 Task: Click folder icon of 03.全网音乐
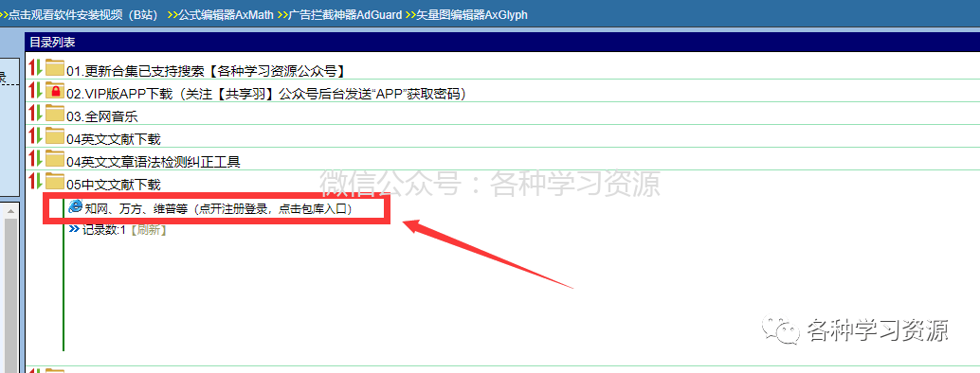[55, 114]
